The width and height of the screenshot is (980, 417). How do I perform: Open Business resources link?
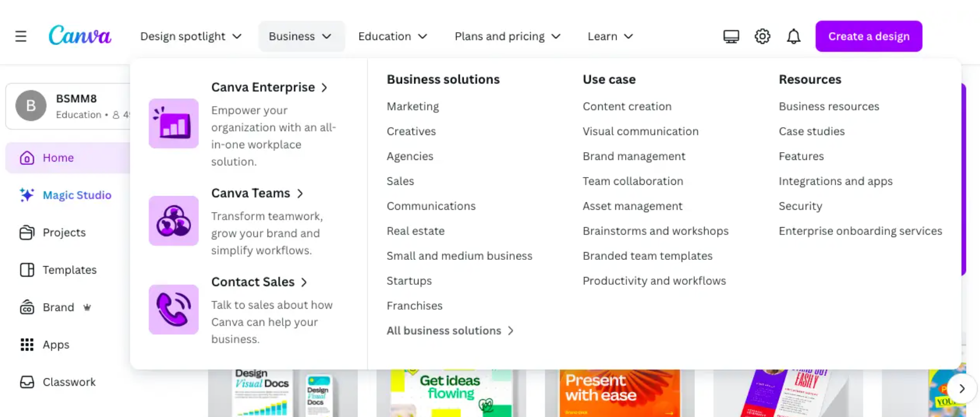[829, 107]
